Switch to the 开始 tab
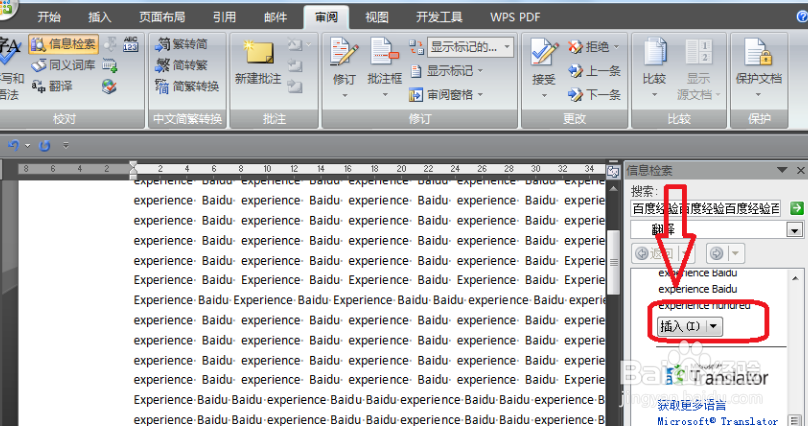 pos(49,17)
